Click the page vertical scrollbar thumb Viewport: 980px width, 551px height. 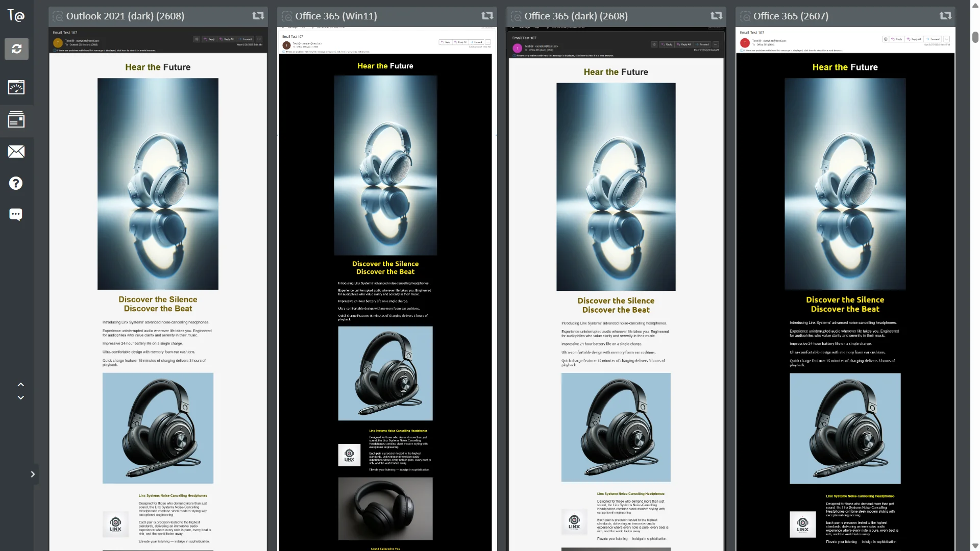[x=975, y=37]
